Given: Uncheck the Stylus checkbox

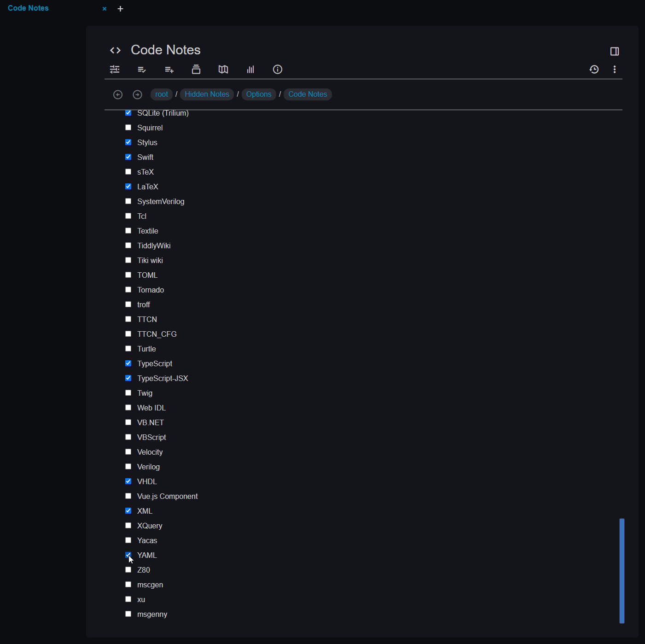Looking at the screenshot, I should pyautogui.click(x=128, y=142).
